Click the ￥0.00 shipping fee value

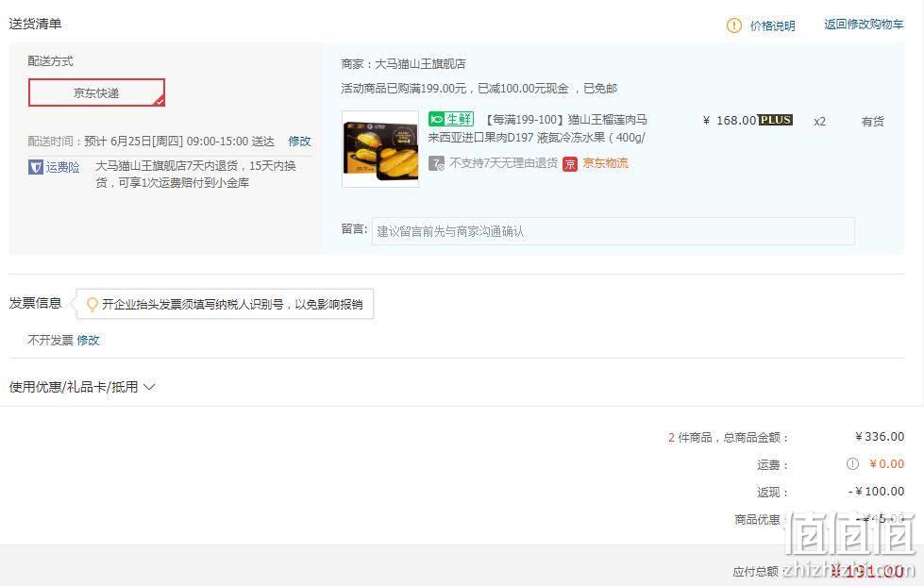887,464
